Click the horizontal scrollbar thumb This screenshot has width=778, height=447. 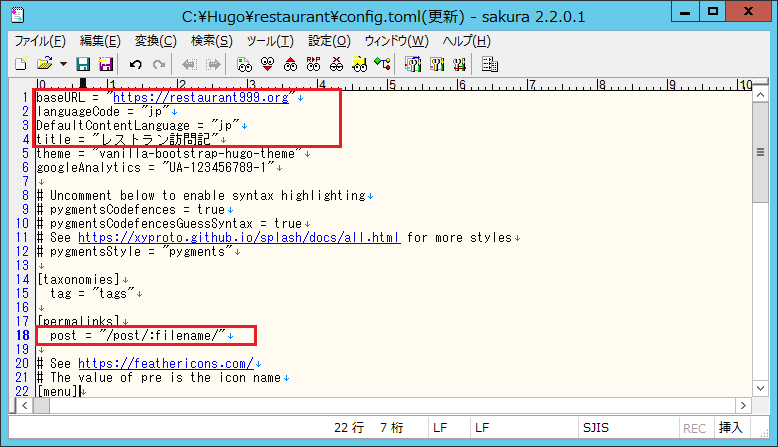tap(41, 405)
